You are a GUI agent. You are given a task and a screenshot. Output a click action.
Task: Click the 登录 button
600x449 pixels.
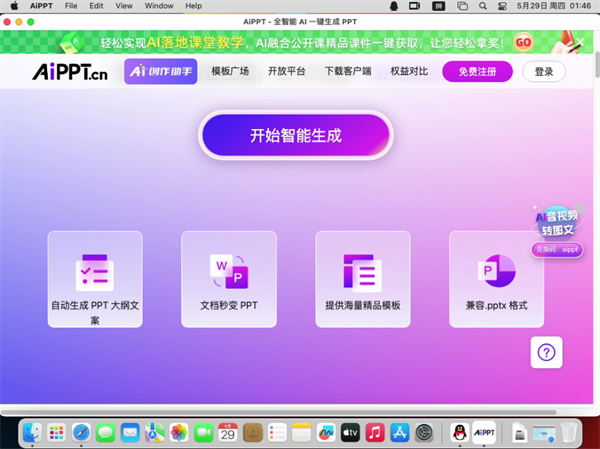tap(544, 72)
